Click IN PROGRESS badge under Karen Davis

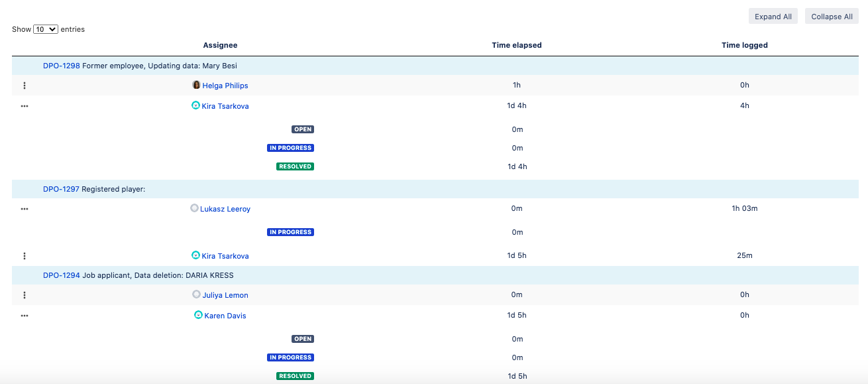290,357
